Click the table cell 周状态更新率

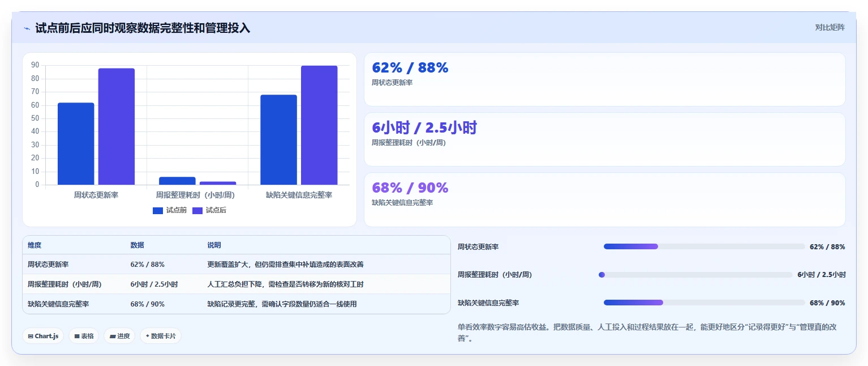pyautogui.click(x=48, y=265)
